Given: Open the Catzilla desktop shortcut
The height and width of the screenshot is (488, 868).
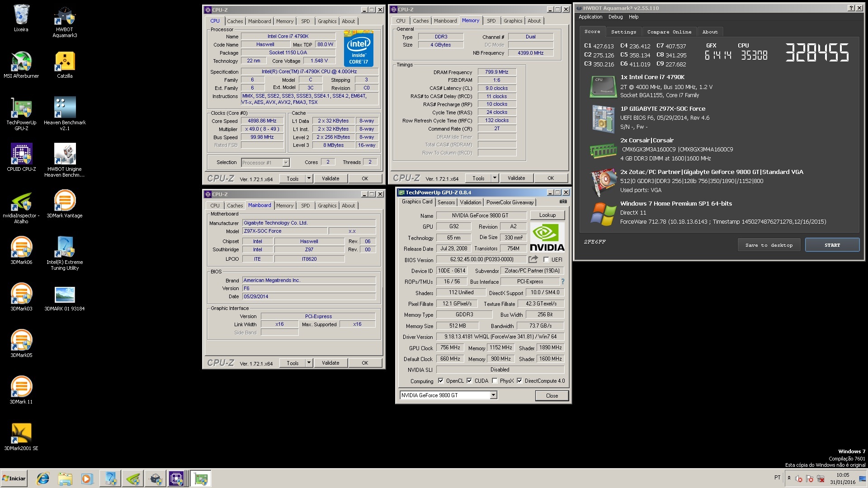Looking at the screenshot, I should [x=65, y=65].
